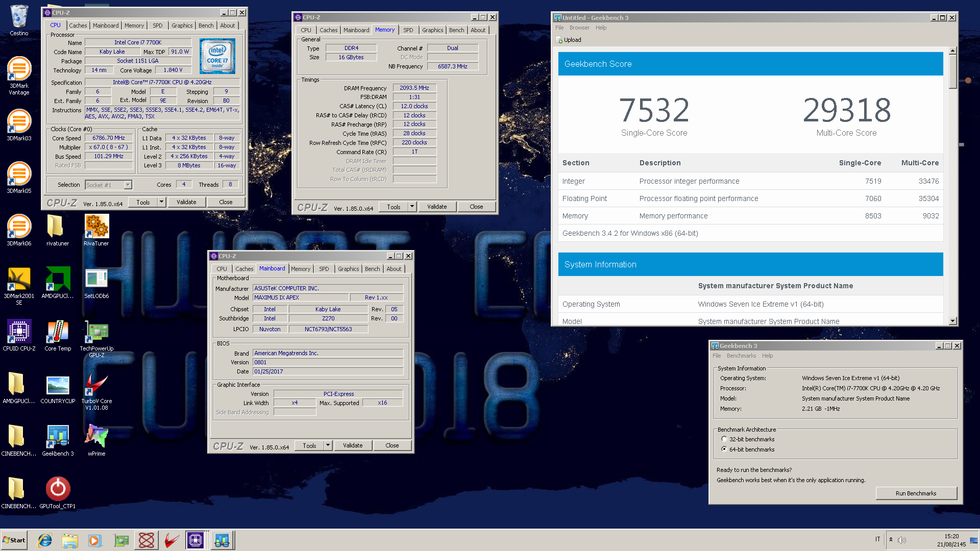Open Bench tab in CPU-Z CPU window
980x551 pixels.
[x=206, y=26]
